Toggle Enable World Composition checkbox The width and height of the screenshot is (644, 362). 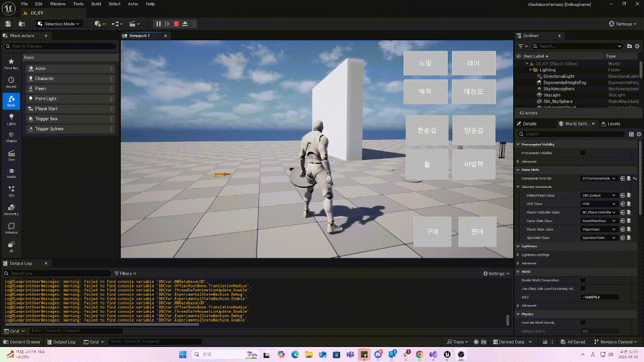coord(583,280)
